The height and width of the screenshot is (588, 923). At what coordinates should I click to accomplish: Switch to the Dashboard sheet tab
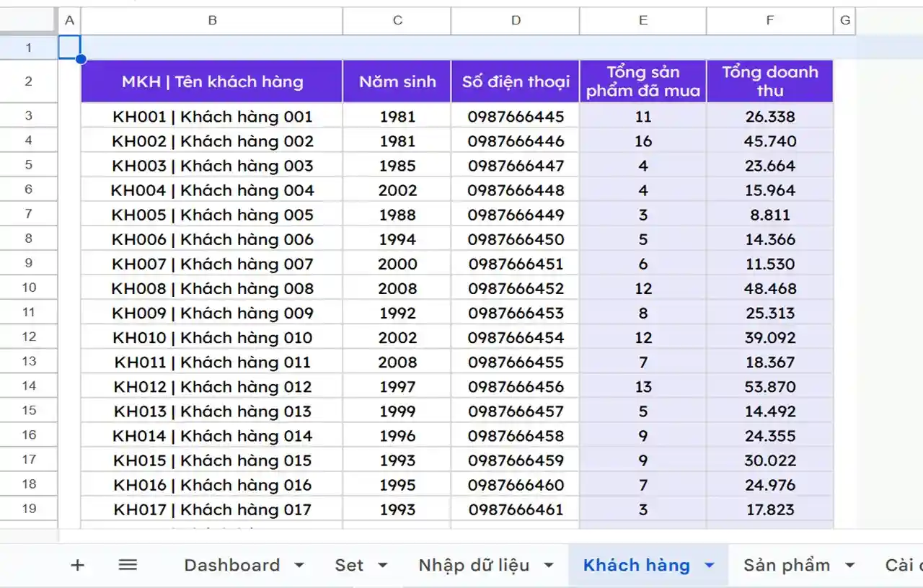point(231,566)
